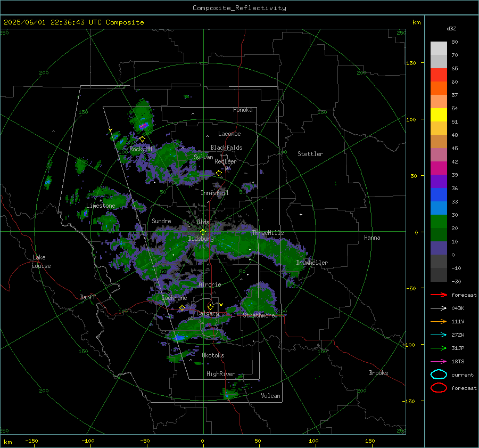Click the red forecast arrow in legend
The width and height of the screenshot is (479, 448).
click(x=439, y=295)
